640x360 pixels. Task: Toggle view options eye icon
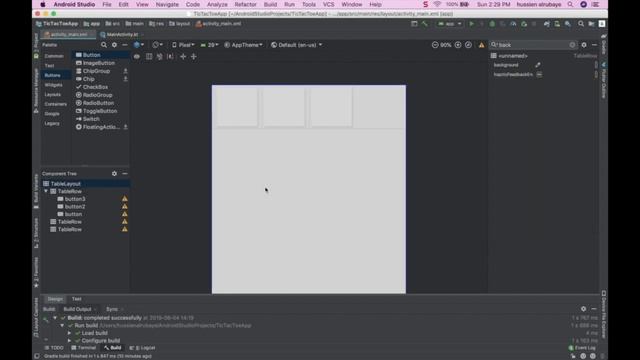137,56
